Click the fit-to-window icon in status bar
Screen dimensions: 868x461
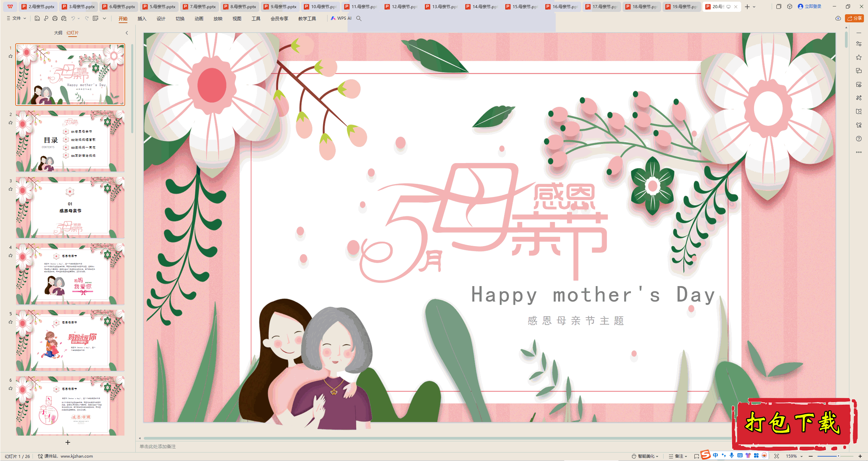[776, 456]
